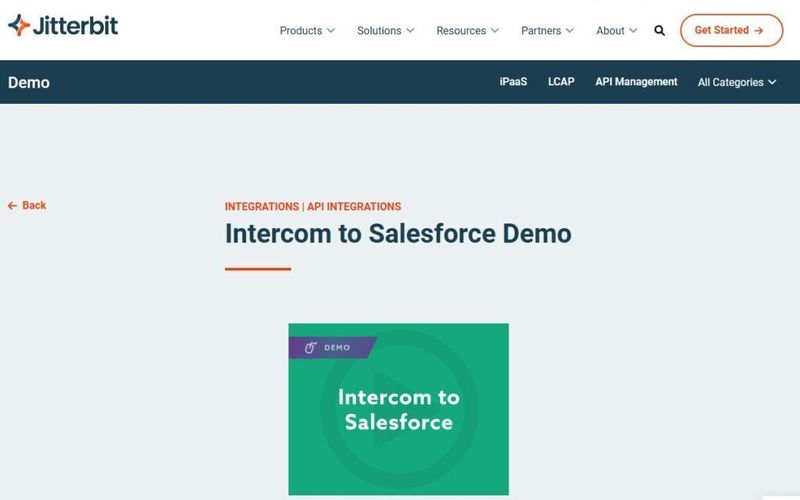Select the API Management category tab
800x500 pixels.
[x=636, y=82]
